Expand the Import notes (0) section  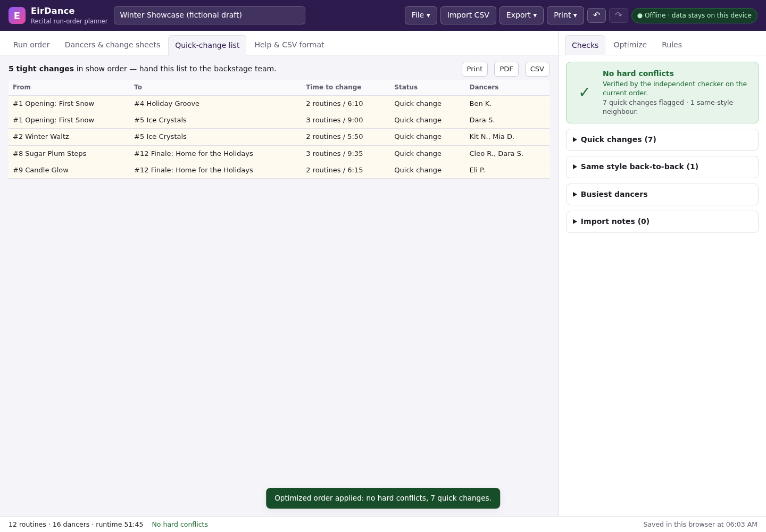(662, 222)
